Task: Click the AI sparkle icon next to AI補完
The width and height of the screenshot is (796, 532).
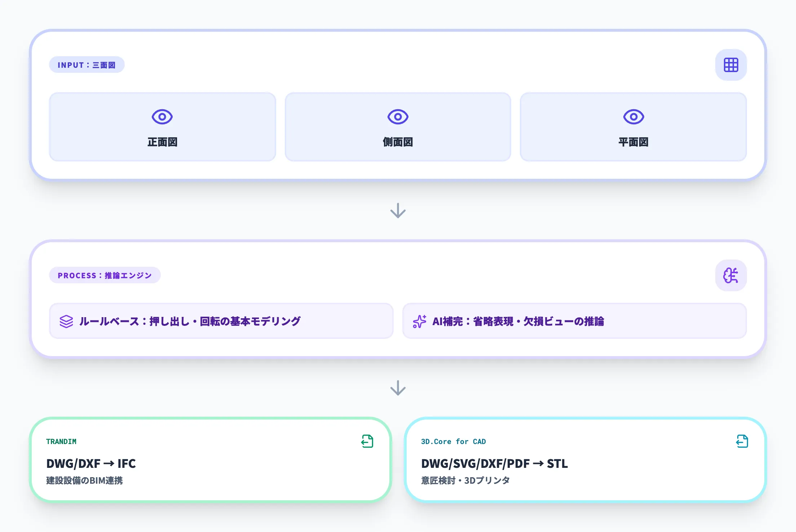Action: (420, 321)
